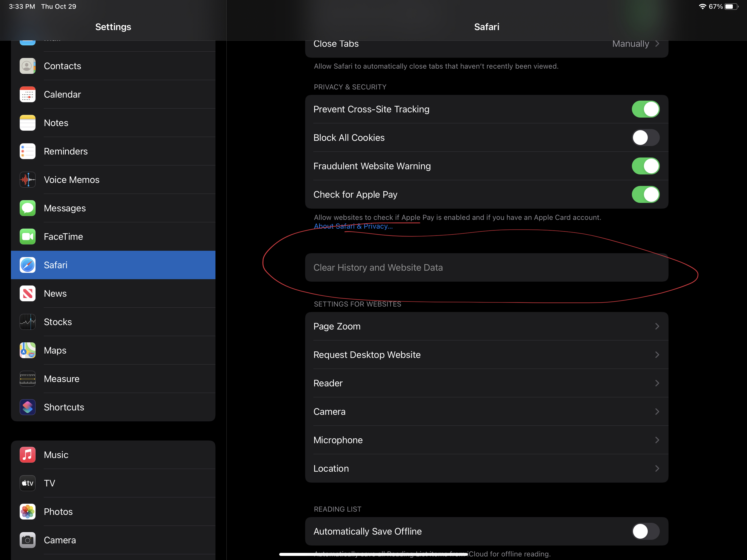The height and width of the screenshot is (560, 747).
Task: Tap the Thu Oct 29 date
Action: (x=59, y=6)
